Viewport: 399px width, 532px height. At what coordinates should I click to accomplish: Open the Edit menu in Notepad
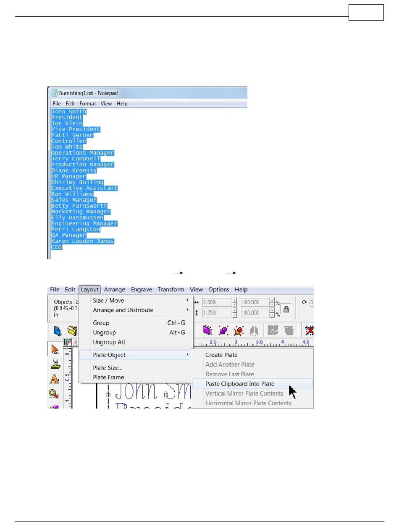[70, 103]
